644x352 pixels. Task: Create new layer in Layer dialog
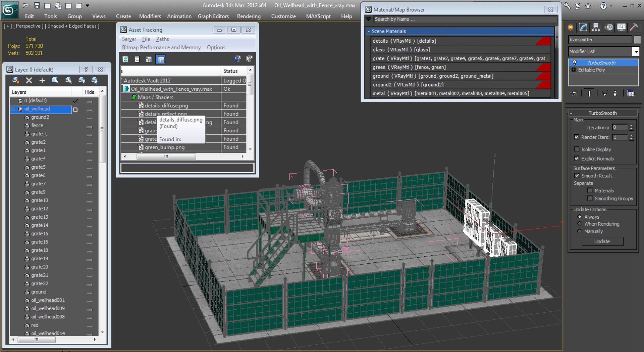click(16, 80)
